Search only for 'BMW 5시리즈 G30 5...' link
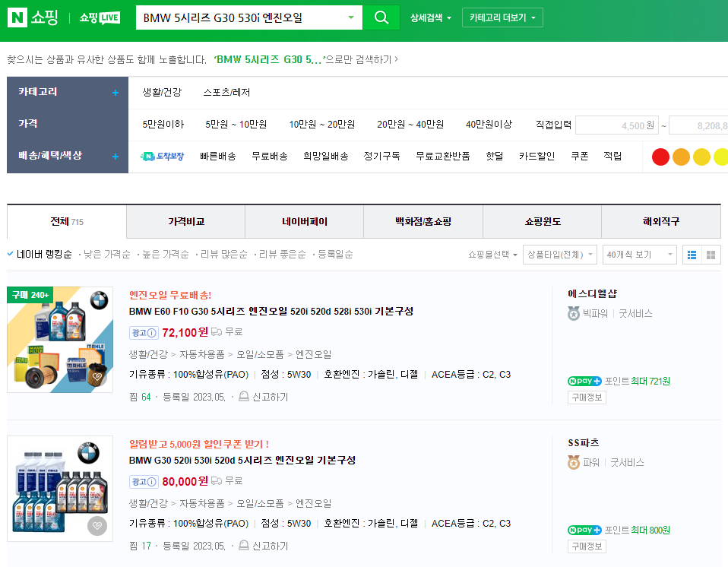The width and height of the screenshot is (728, 567). pyautogui.click(x=306, y=59)
